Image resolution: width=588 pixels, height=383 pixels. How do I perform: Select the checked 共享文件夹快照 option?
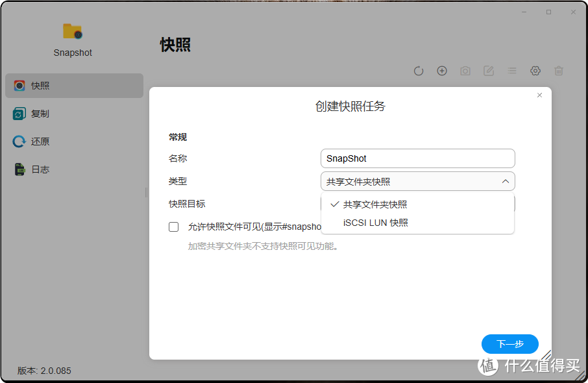(375, 204)
